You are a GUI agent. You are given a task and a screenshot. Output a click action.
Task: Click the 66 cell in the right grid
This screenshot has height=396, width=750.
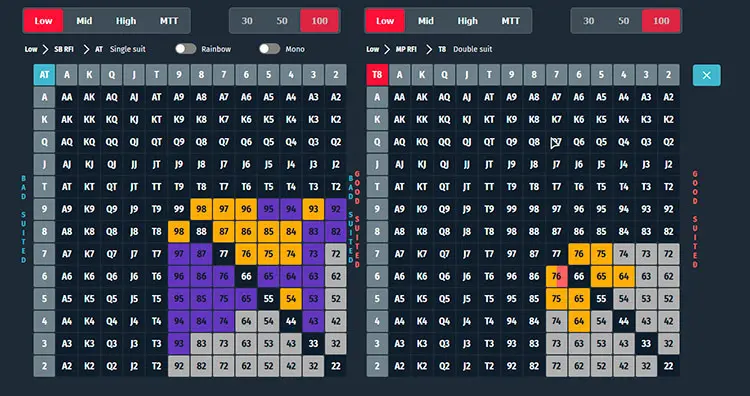579,276
